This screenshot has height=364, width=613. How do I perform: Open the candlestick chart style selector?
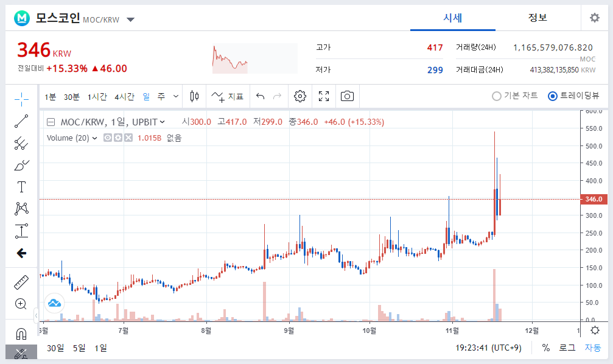194,96
